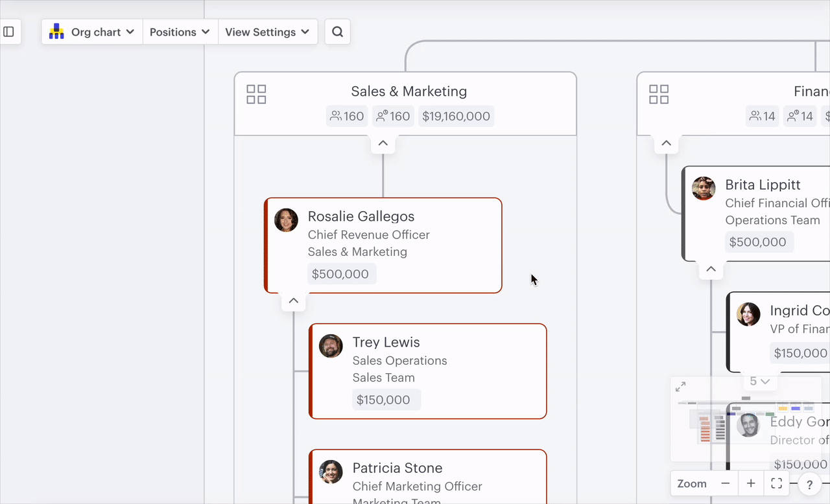Click the headcount badge showing 160
This screenshot has height=504, width=830.
point(346,116)
